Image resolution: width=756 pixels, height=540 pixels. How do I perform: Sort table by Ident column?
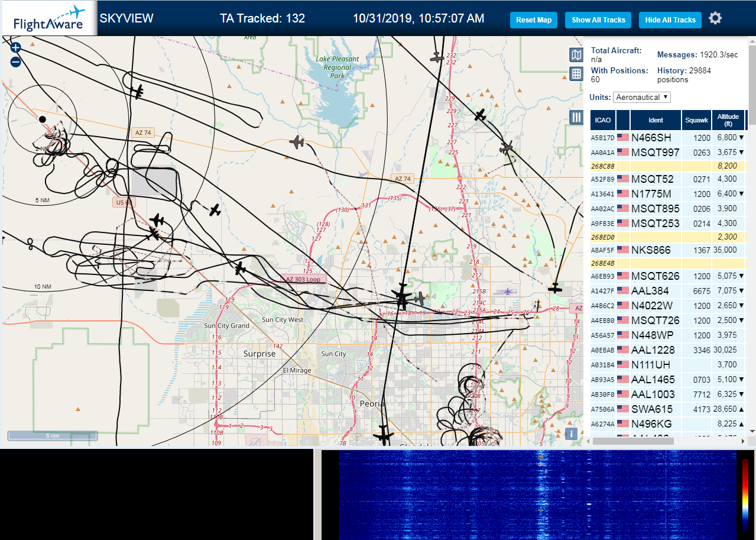pyautogui.click(x=656, y=120)
